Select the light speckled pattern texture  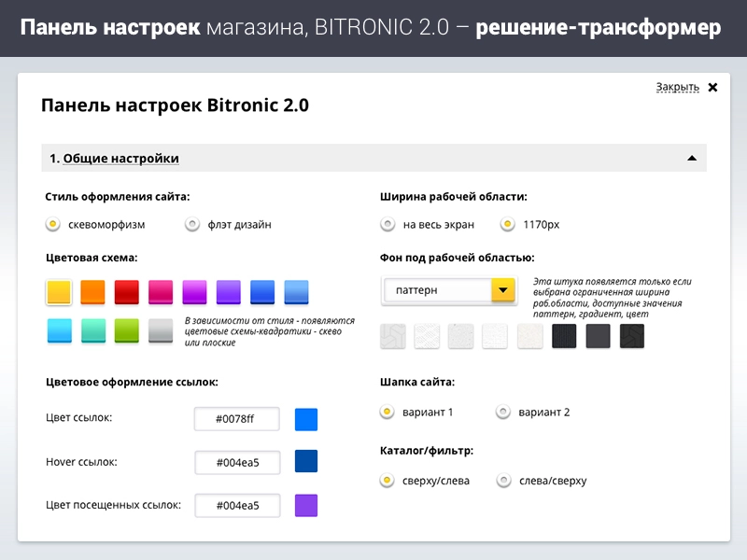(461, 336)
